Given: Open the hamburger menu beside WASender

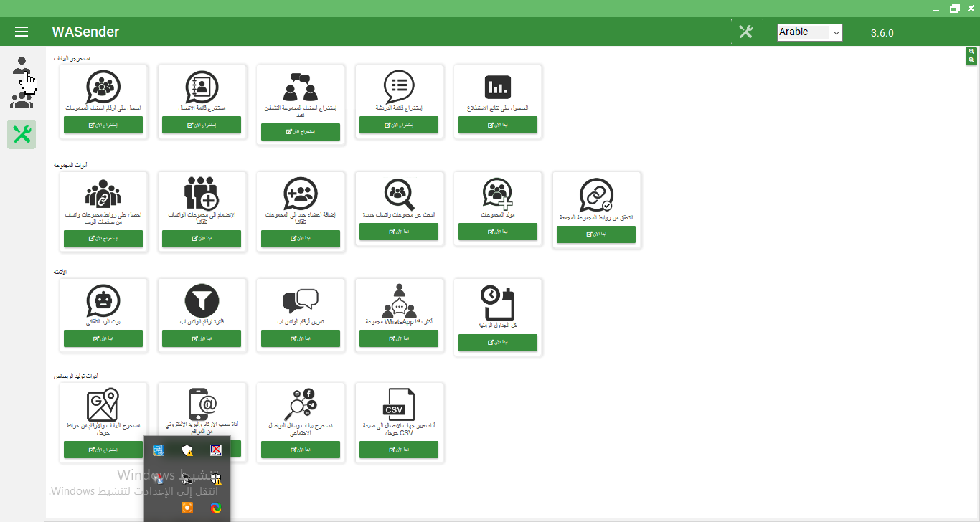Looking at the screenshot, I should [x=22, y=32].
